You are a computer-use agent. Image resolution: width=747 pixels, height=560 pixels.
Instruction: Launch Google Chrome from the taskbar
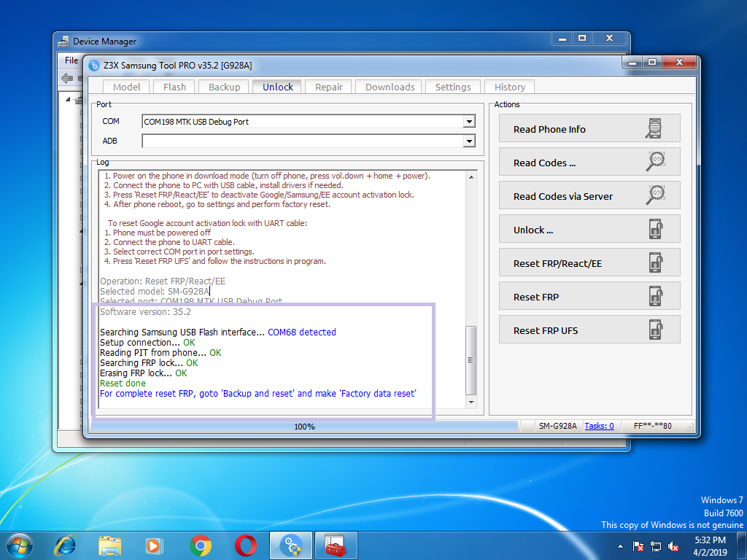tap(201, 545)
